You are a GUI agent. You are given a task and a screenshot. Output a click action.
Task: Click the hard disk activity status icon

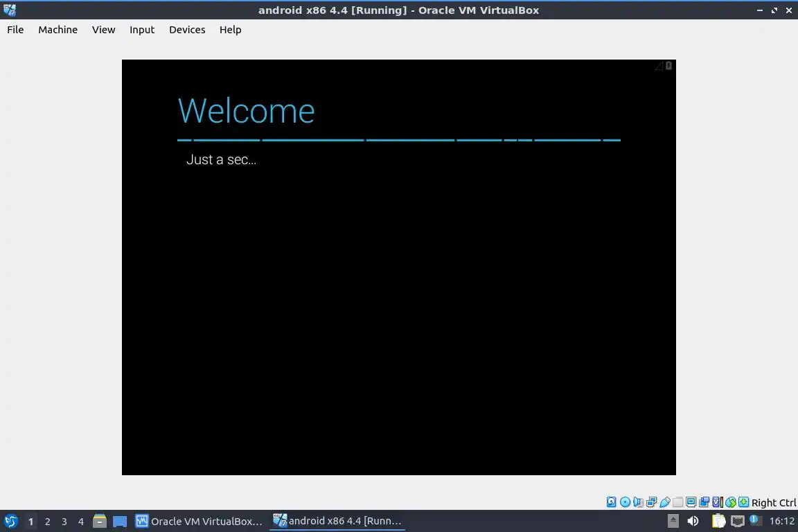(x=611, y=502)
